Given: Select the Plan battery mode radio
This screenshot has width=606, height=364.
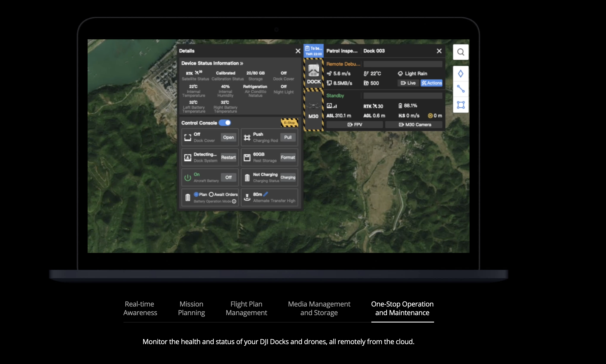Looking at the screenshot, I should click(196, 194).
